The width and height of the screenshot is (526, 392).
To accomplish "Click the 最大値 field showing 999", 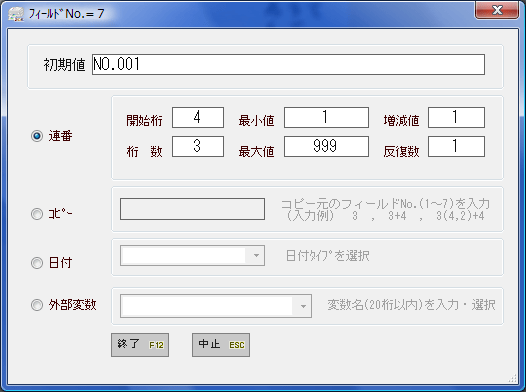I will (x=326, y=146).
